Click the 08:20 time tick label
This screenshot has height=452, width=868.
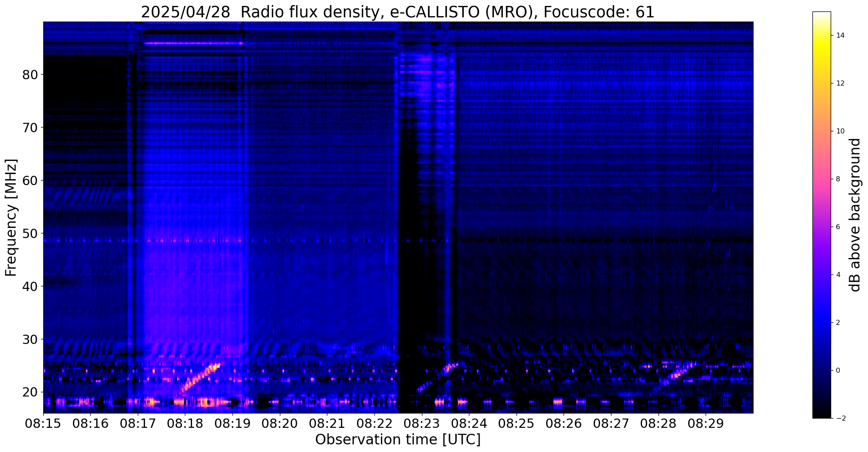(280, 423)
